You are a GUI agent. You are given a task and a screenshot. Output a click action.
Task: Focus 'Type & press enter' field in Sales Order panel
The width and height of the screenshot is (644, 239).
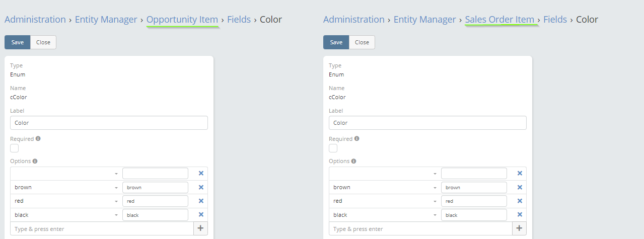tap(420, 229)
